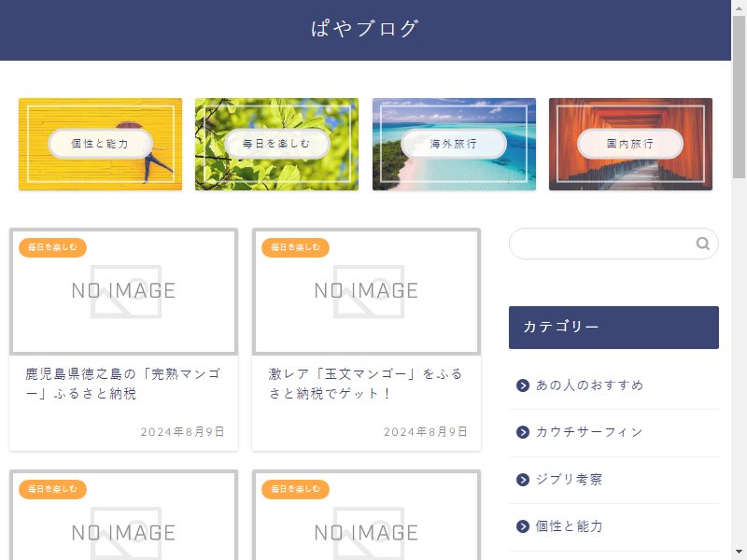Click the scroll down arrow on scrollbar
This screenshot has height=560, width=747.
tap(739, 553)
